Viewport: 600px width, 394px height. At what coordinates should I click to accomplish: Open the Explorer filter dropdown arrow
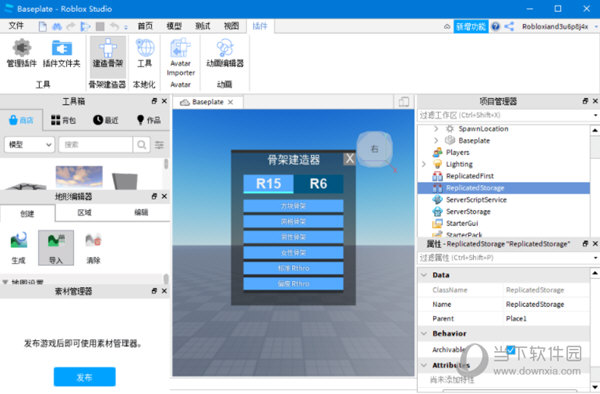click(x=595, y=115)
